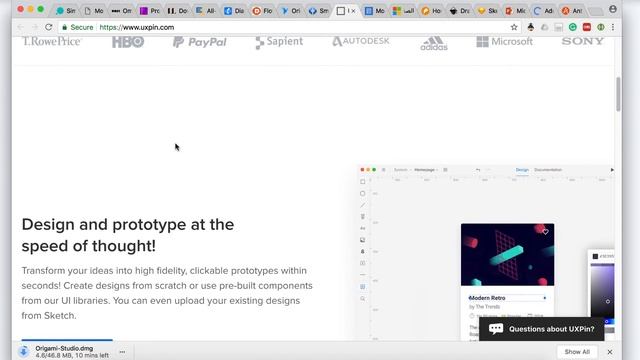Switch to the "All-" tab
This screenshot has height=360, width=640.
(x=205, y=11)
